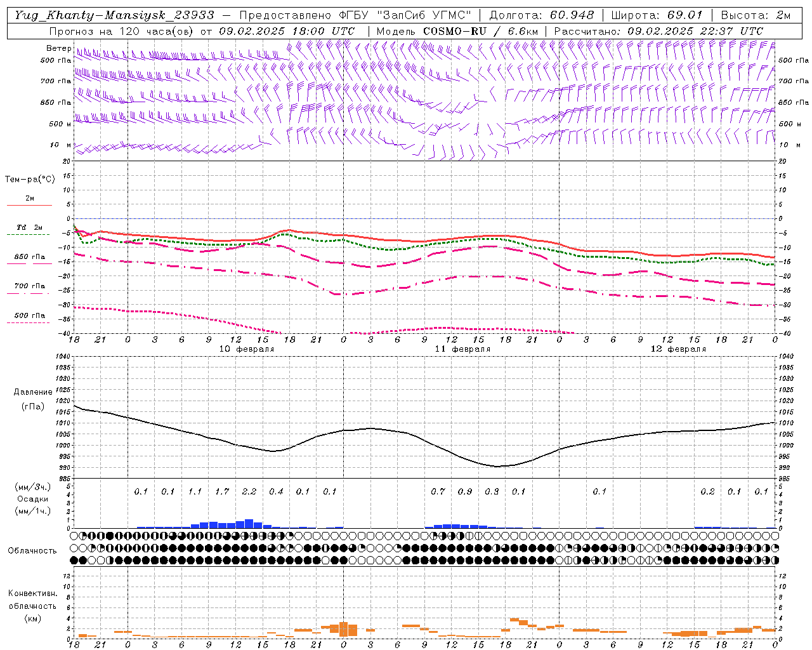Click the (мм/1ч.) hourly precipitation unit label
Viewport: 812px width, 650px height.
(x=32, y=511)
